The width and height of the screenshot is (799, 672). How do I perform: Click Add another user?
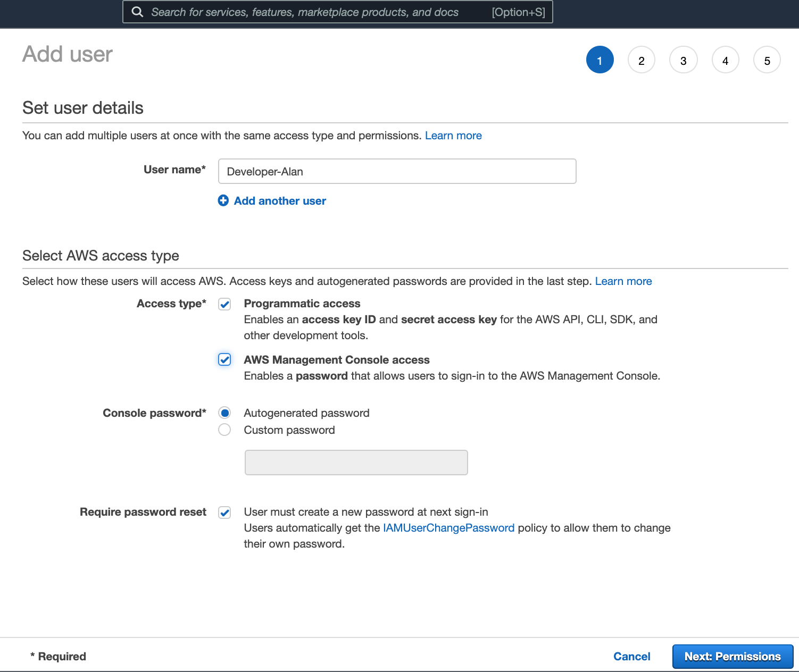[x=279, y=200]
